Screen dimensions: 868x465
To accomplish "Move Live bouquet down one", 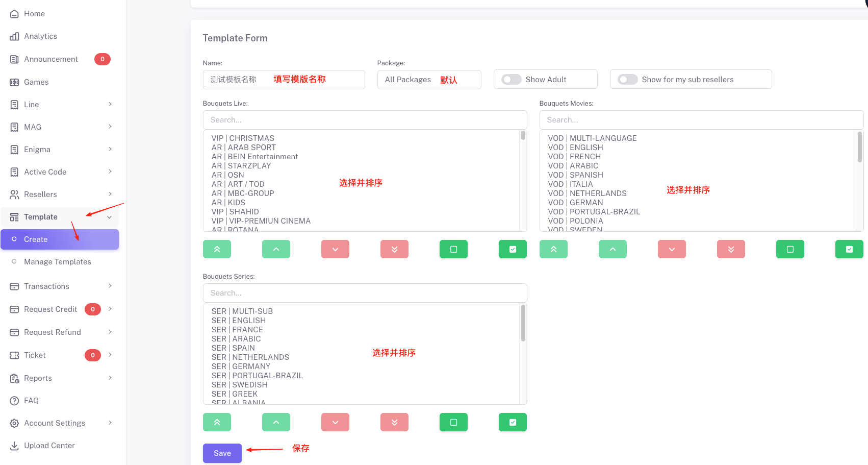I will click(x=335, y=249).
